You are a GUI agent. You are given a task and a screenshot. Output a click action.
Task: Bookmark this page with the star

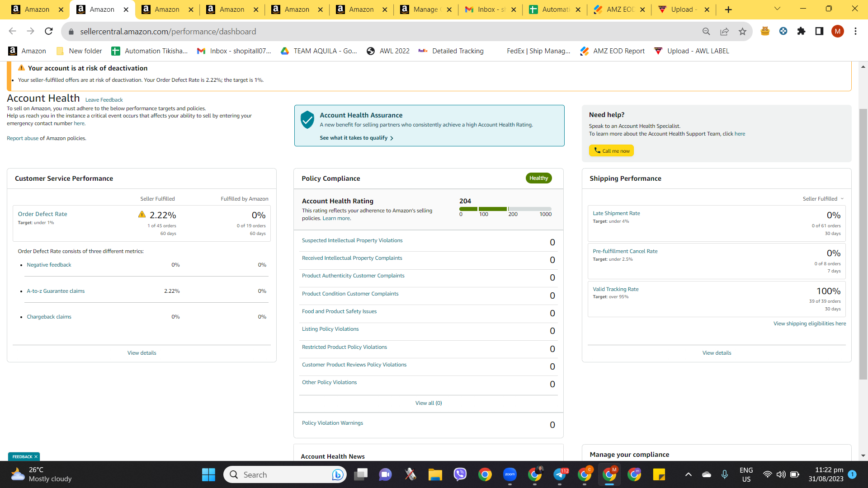pyautogui.click(x=742, y=31)
